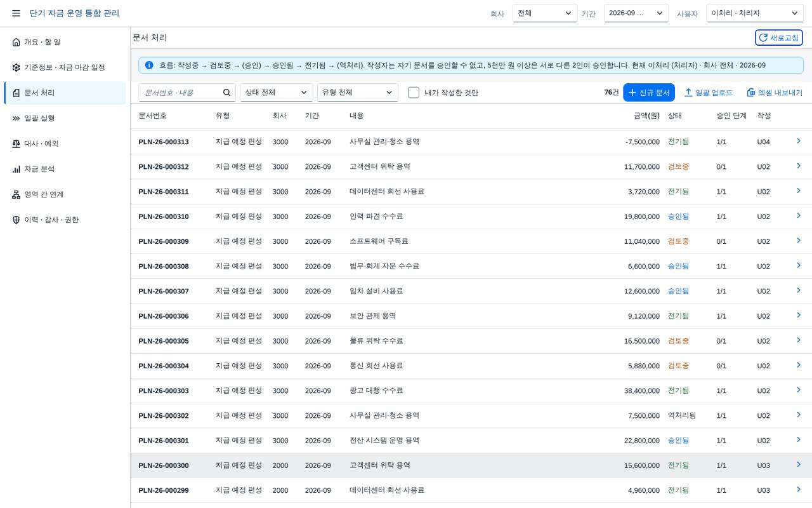Go to 개요 · 할 일 menu
The image size is (812, 508).
click(x=65, y=42)
